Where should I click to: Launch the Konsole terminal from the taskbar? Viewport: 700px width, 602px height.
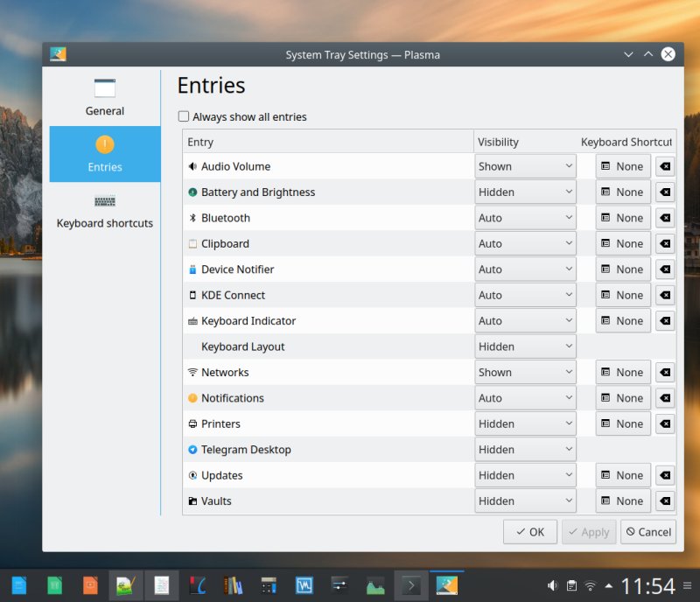[x=411, y=584]
